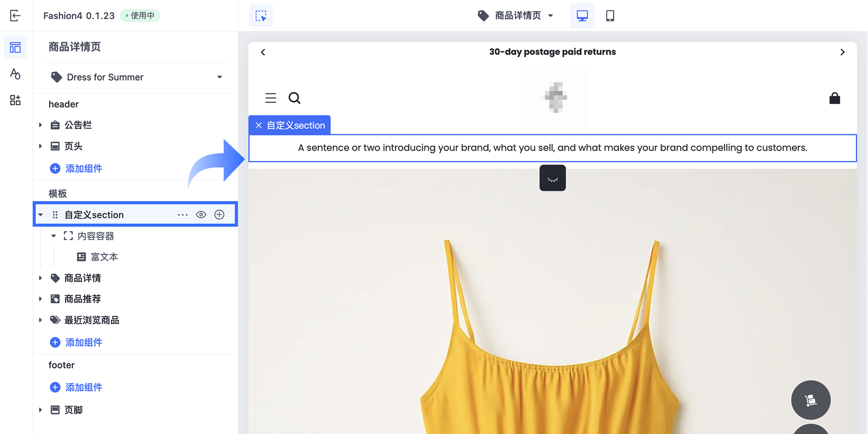Select the 商品详情 section row
The width and height of the screenshot is (868, 434).
point(135,278)
